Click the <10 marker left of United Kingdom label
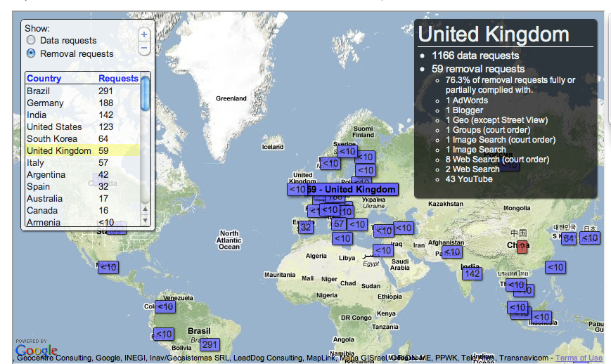Screen dimensions: 611x364 coord(297,190)
